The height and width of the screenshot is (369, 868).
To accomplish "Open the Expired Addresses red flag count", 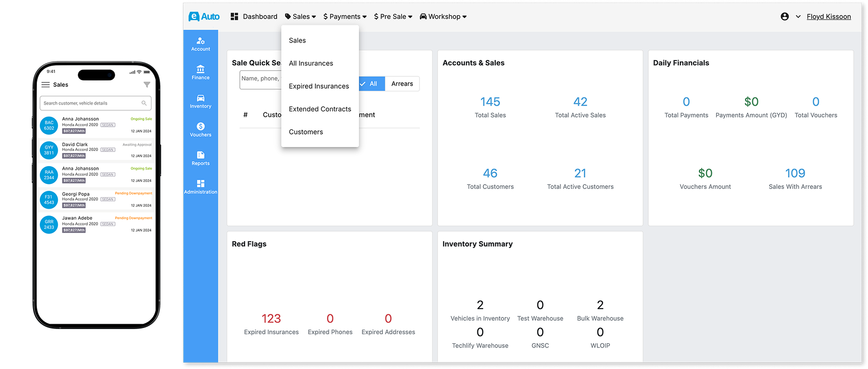I will (x=389, y=319).
